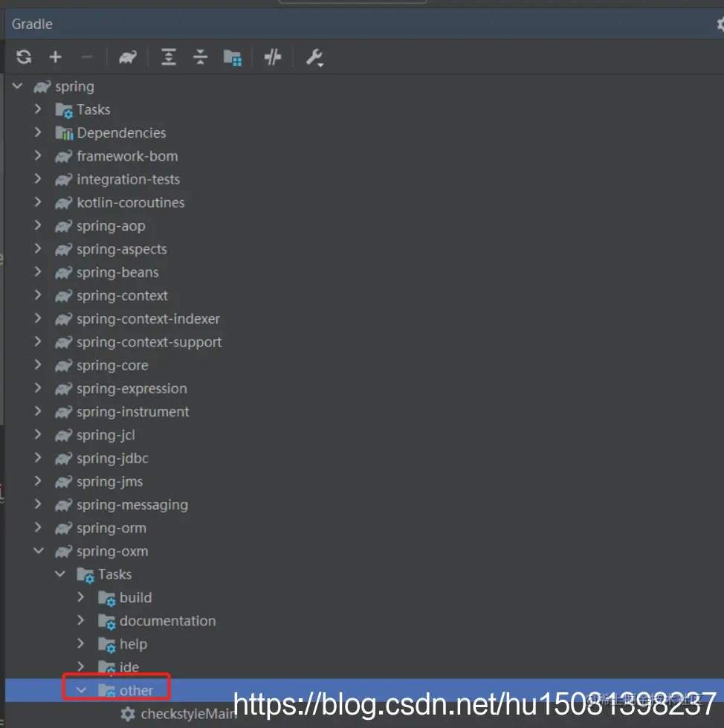The width and height of the screenshot is (724, 728).
Task: Select spring-context-support tree row
Action: (x=364, y=342)
